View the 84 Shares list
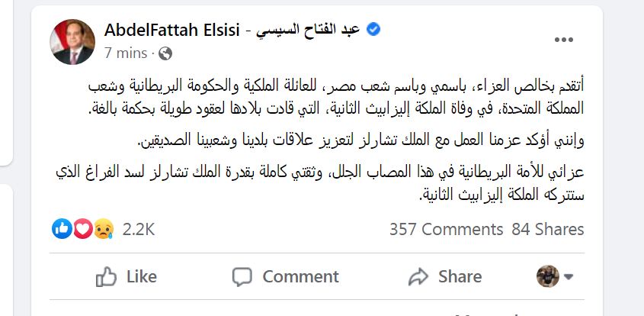 [x=547, y=229]
